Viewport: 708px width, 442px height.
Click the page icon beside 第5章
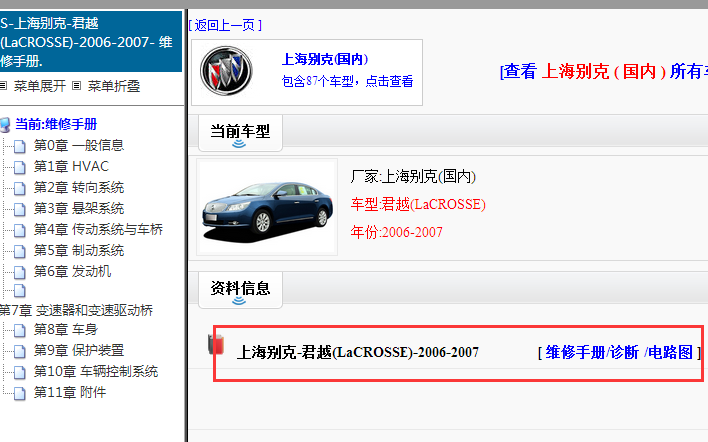pyautogui.click(x=19, y=251)
